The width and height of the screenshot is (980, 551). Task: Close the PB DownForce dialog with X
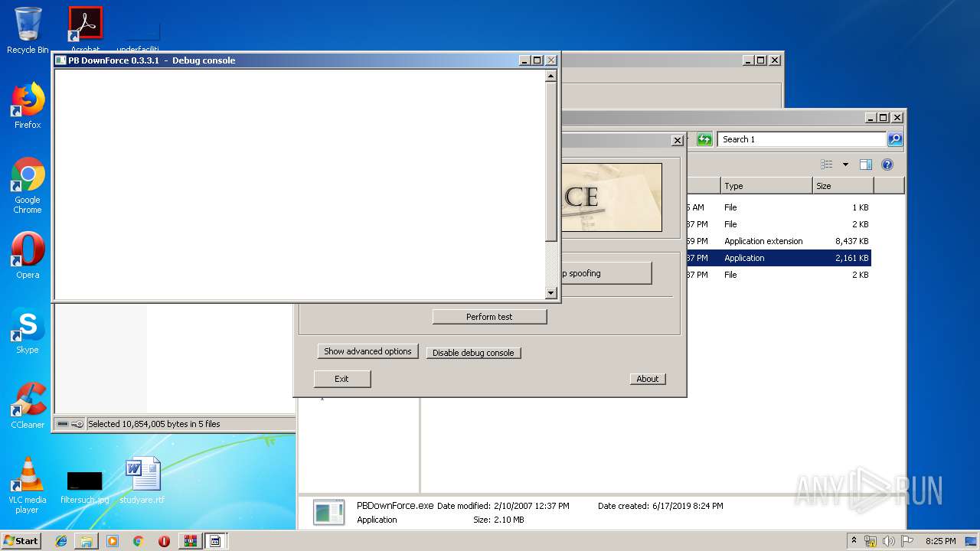click(677, 141)
